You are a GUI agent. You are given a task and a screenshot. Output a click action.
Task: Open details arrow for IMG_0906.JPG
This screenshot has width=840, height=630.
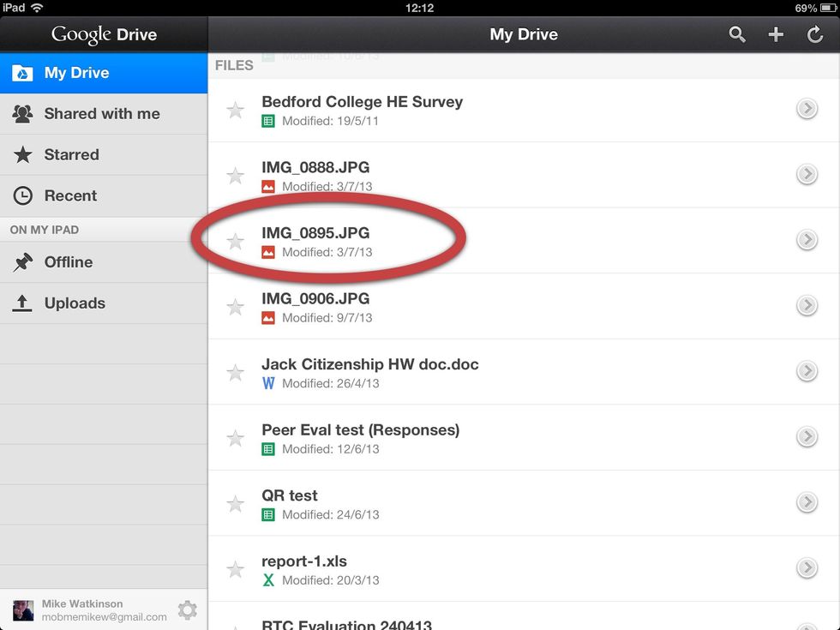807,305
